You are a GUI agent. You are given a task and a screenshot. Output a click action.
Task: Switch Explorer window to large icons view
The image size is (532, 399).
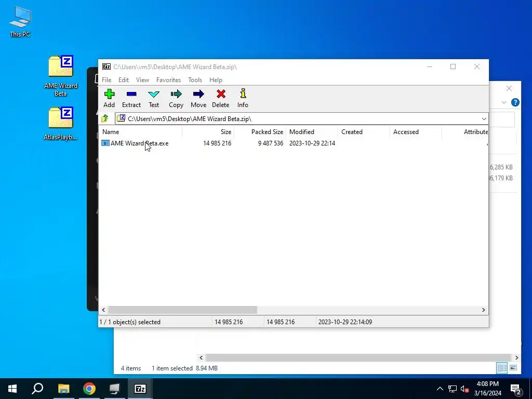(x=513, y=368)
